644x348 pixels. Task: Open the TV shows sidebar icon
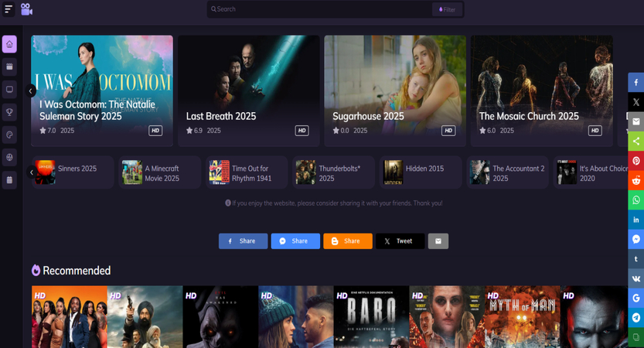point(9,90)
